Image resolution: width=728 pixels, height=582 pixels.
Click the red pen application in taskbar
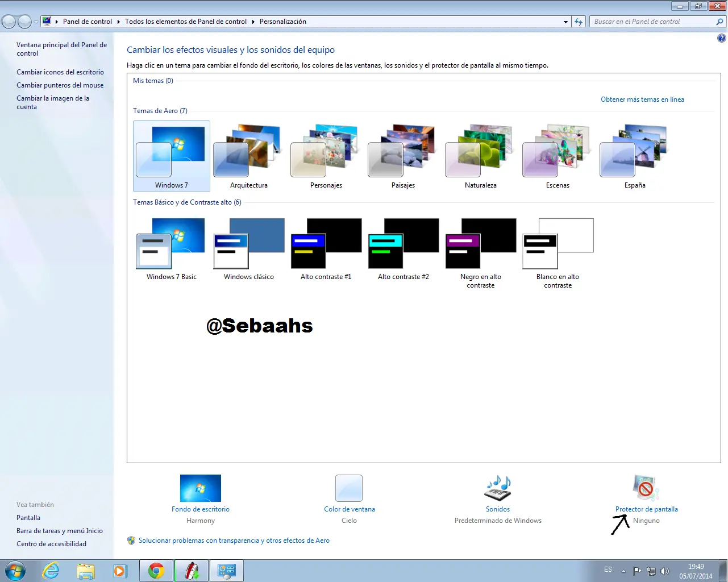pos(192,571)
